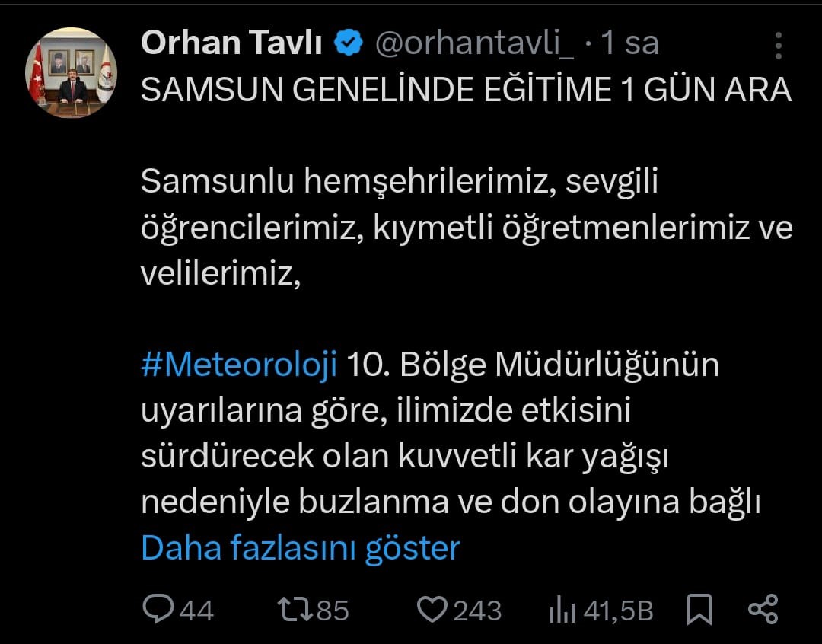Click the like count 243
The height and width of the screenshot is (644, 822).
[x=477, y=610]
